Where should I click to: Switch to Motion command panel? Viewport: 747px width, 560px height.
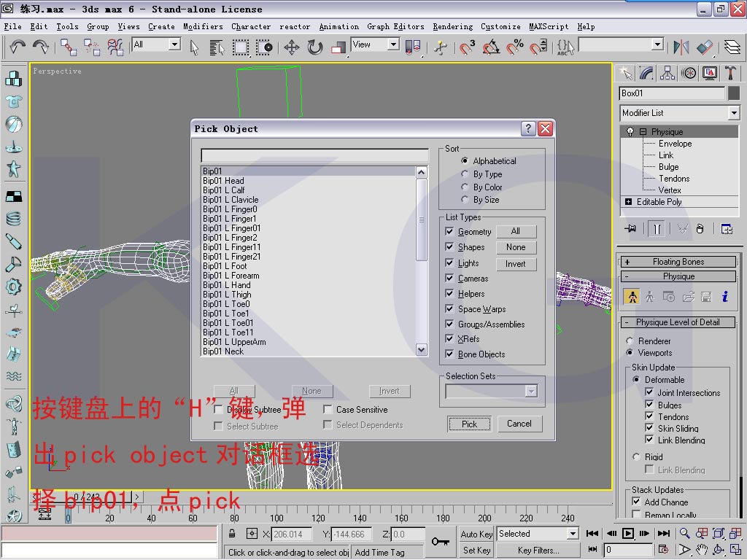coord(689,73)
